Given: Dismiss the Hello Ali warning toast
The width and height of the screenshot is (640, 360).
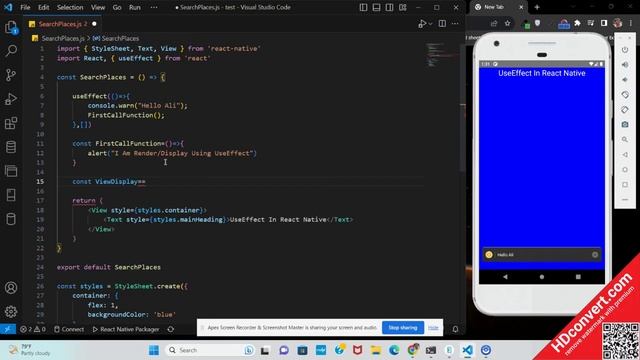Looking at the screenshot, I should [x=595, y=255].
